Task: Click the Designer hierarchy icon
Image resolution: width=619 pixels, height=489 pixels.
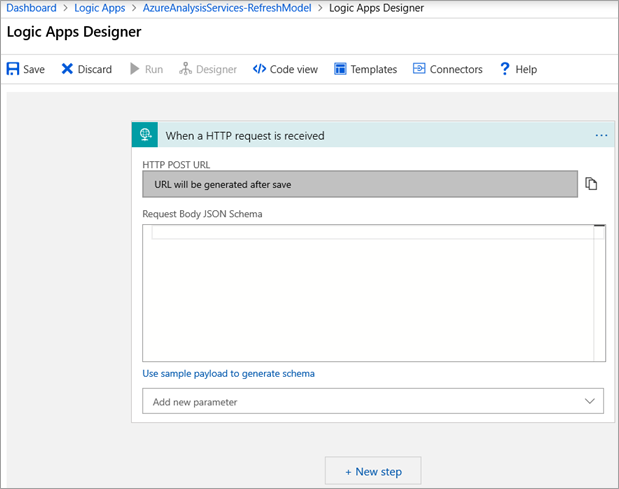Action: coord(184,69)
